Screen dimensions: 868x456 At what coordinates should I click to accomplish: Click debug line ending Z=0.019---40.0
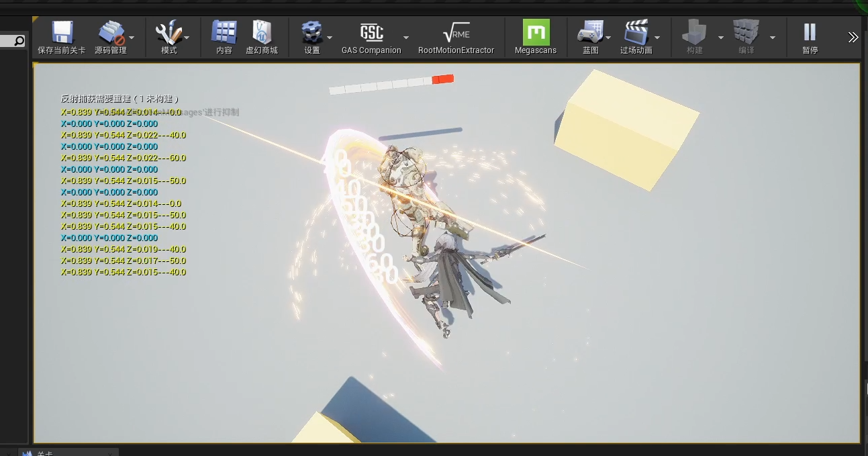click(124, 249)
